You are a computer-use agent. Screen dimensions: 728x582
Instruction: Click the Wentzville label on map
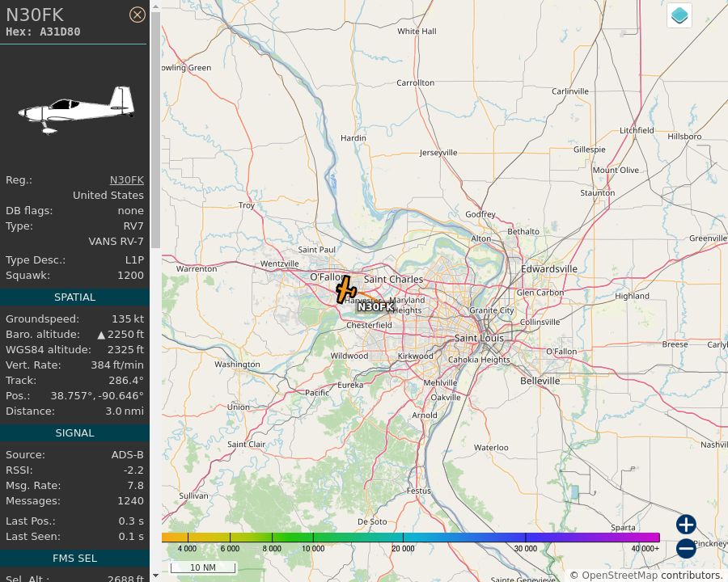pyautogui.click(x=280, y=264)
